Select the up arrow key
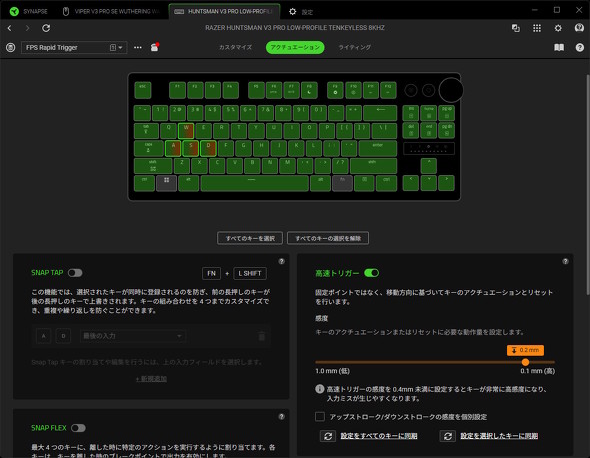Viewport: 590px width, 458px height. [x=429, y=166]
